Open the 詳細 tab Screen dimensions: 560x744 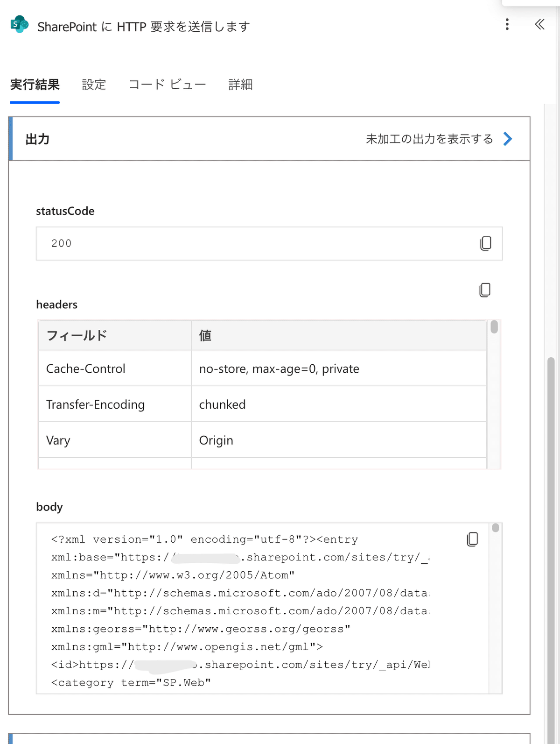240,85
